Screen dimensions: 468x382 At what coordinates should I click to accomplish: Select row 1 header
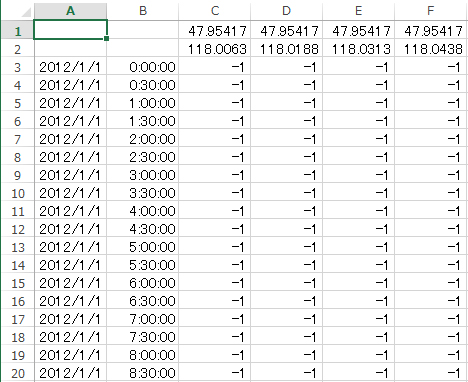pos(17,31)
